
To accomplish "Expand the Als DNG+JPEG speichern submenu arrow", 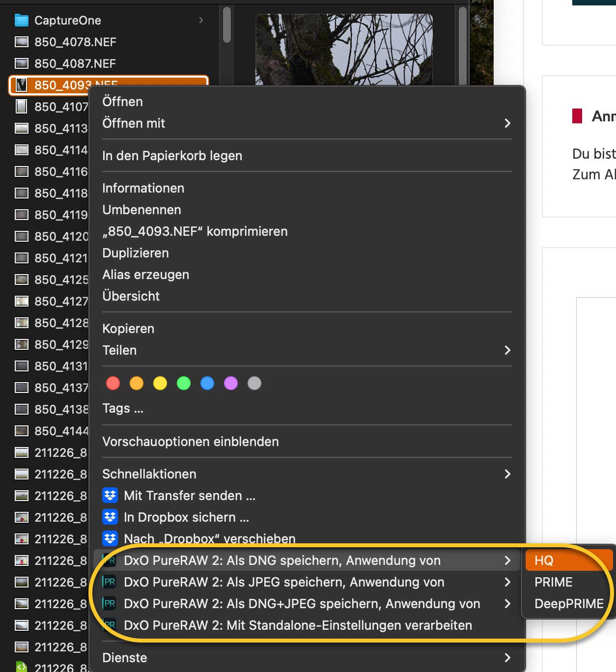I will click(x=507, y=604).
